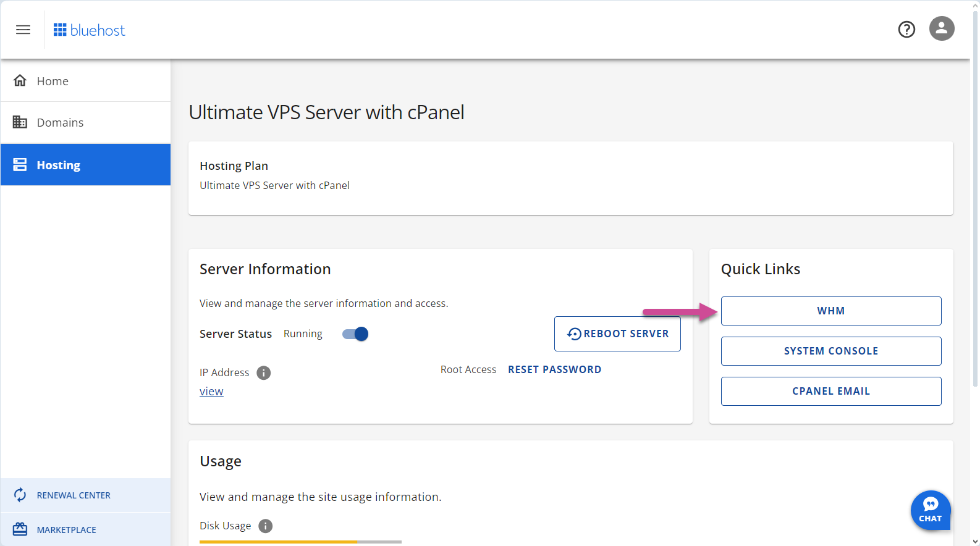Click the scrollbar down arrow
This screenshot has height=546, width=980.
pyautogui.click(x=975, y=541)
